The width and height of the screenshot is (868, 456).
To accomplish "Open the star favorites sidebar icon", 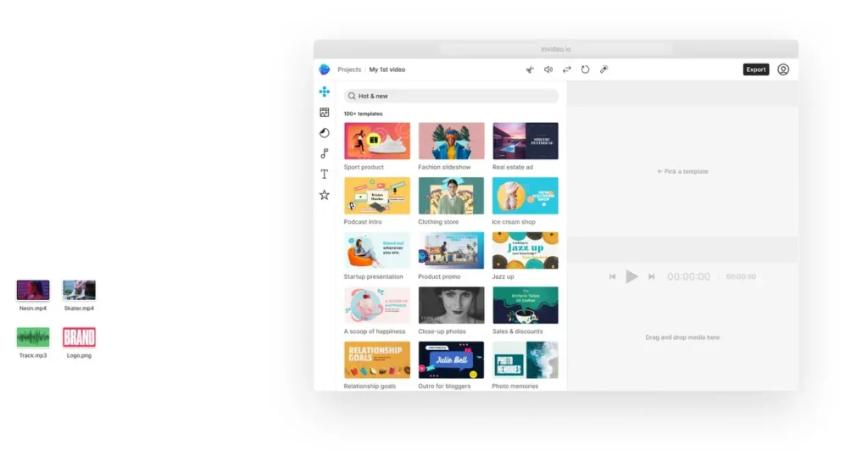I will pyautogui.click(x=325, y=195).
